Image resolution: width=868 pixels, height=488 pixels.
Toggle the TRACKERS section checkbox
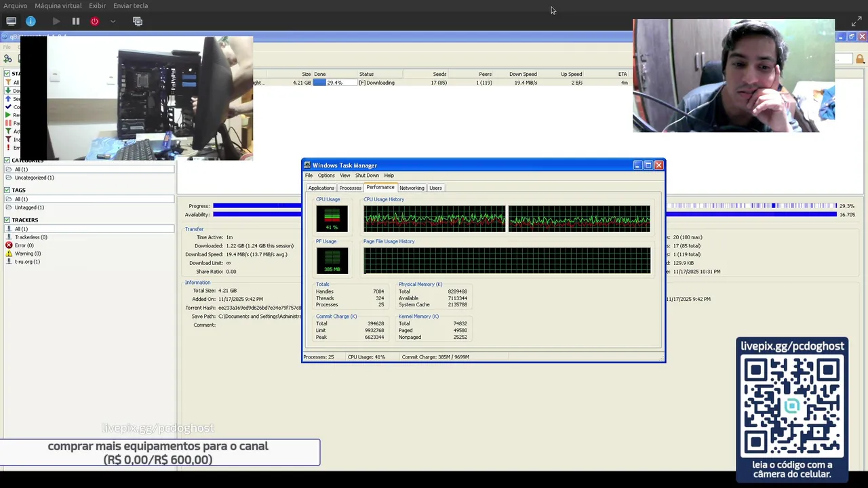pos(7,220)
